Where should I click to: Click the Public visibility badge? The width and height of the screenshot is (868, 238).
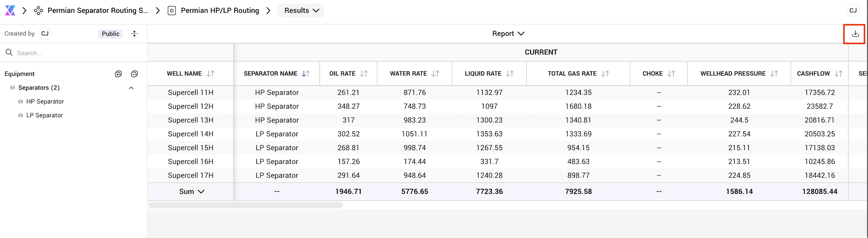(x=110, y=34)
